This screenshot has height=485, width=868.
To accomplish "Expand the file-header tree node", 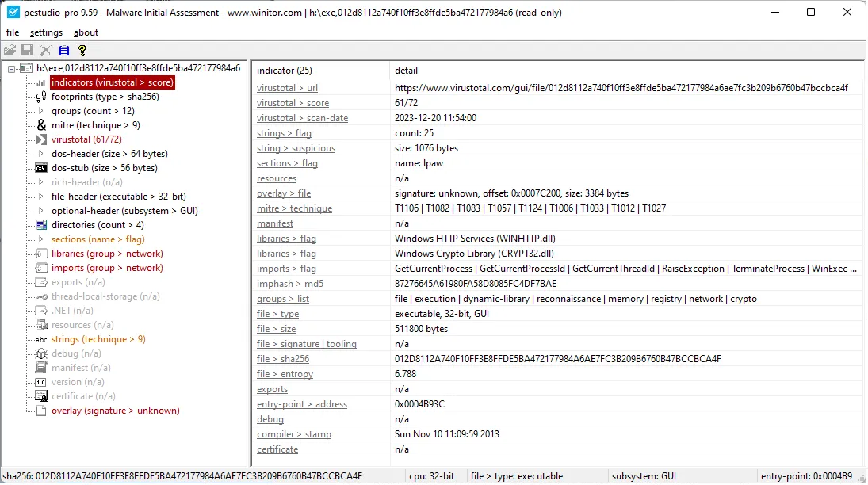I will 40,196.
